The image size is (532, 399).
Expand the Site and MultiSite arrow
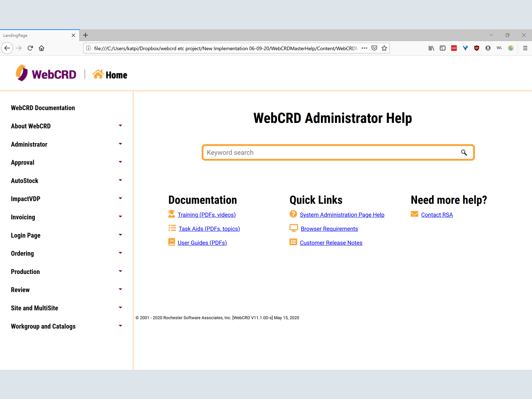pyautogui.click(x=120, y=307)
